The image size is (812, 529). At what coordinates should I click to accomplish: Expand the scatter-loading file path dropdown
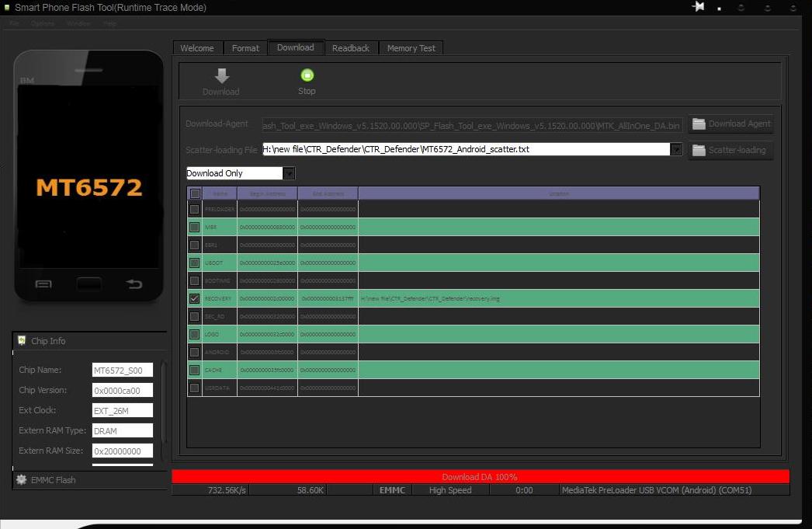point(676,149)
